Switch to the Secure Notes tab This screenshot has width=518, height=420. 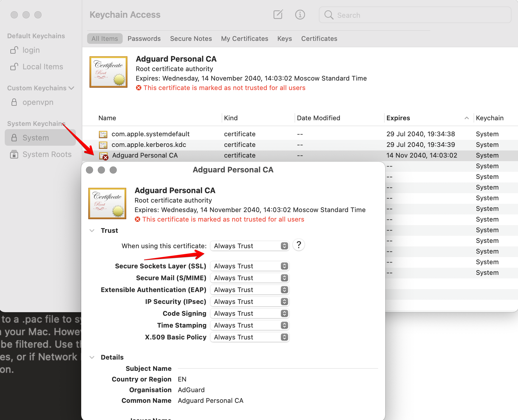click(x=191, y=39)
